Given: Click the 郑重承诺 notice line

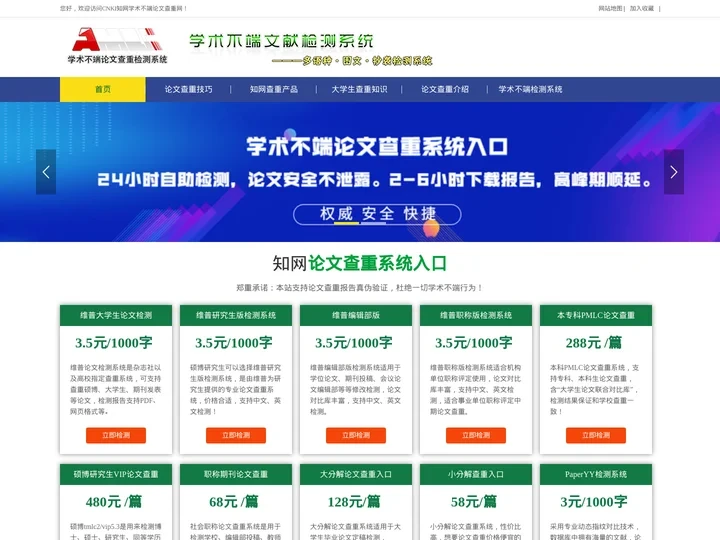Looking at the screenshot, I should 360,288.
